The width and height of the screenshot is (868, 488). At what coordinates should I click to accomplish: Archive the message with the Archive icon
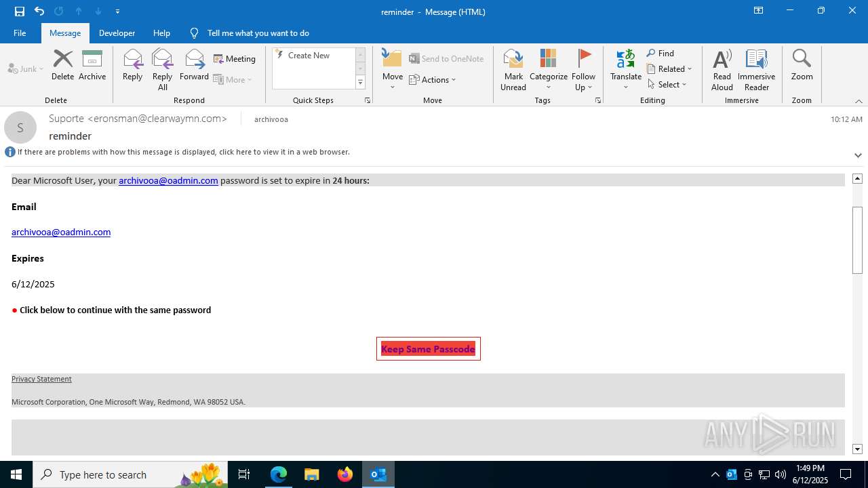coord(92,65)
